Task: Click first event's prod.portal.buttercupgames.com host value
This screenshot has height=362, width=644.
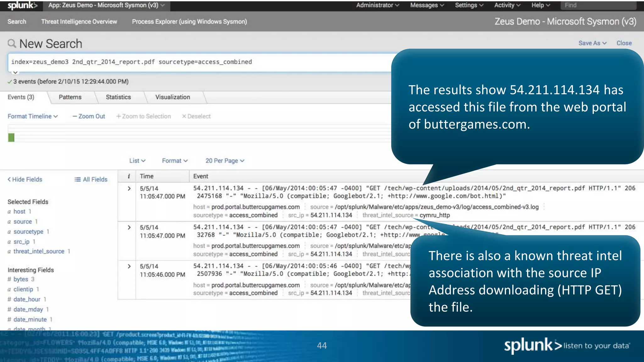Action: tap(255, 207)
